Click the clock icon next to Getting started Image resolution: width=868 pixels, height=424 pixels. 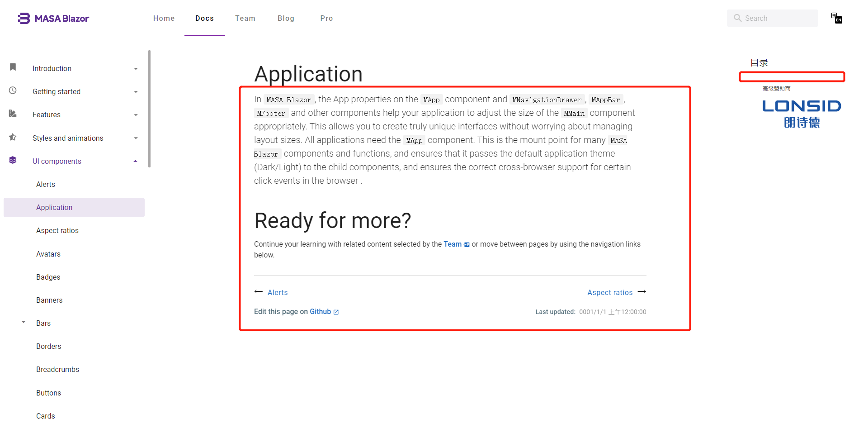[x=13, y=90]
